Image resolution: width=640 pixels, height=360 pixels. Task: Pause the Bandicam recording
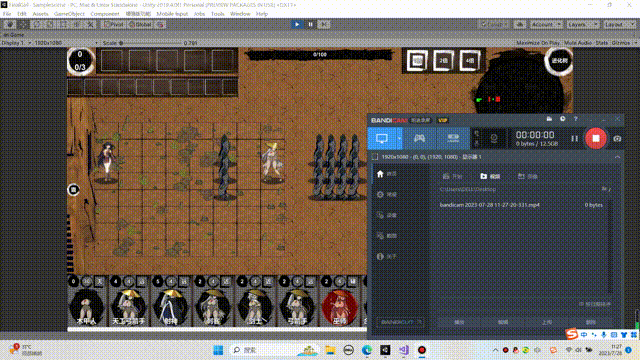click(x=574, y=139)
